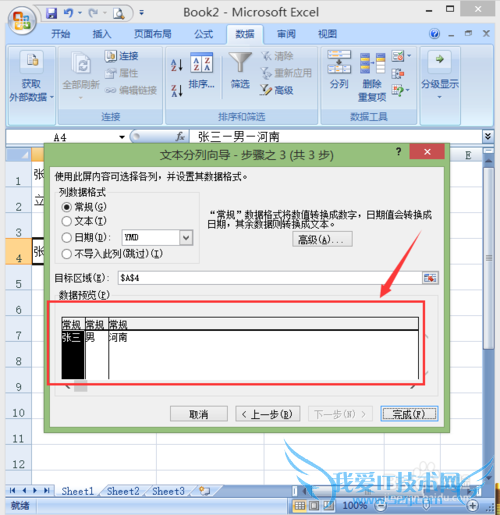Choose do not import column radio
The width and height of the screenshot is (500, 515).
coord(67,254)
